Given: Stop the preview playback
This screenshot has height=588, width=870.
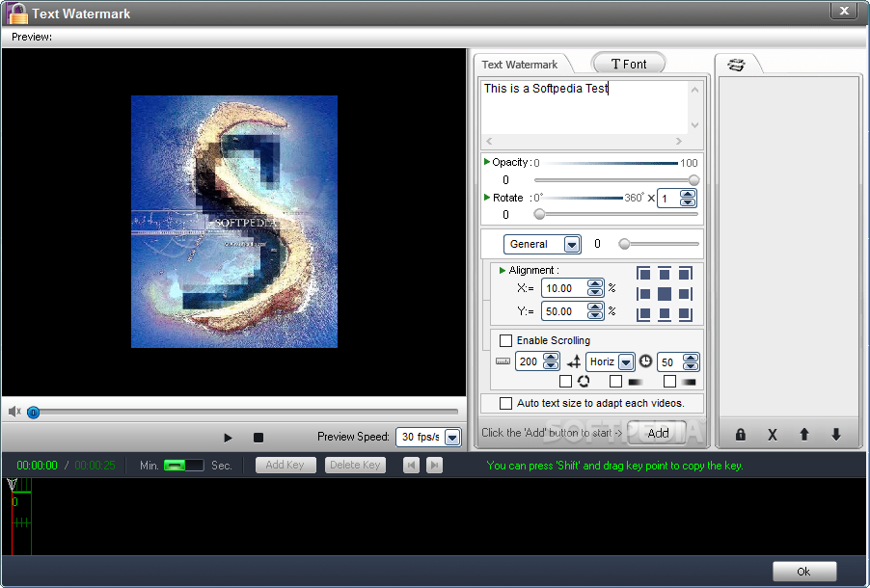Looking at the screenshot, I should coord(258,438).
